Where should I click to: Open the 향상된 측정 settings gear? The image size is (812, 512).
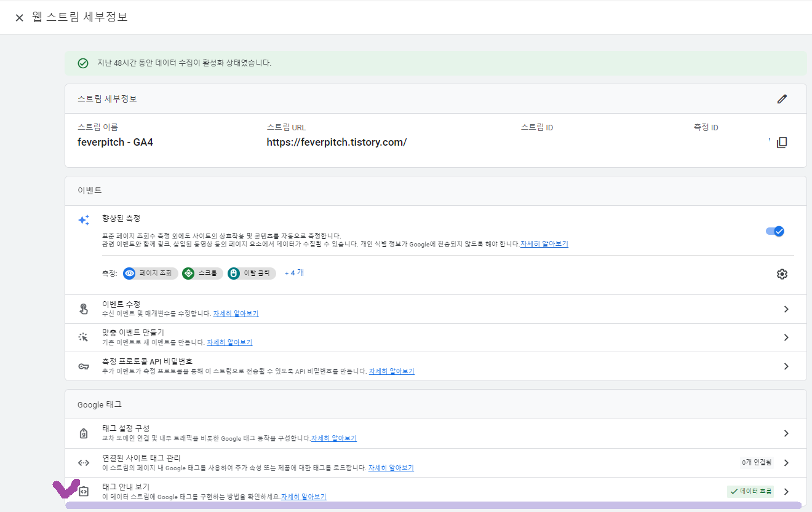click(782, 274)
